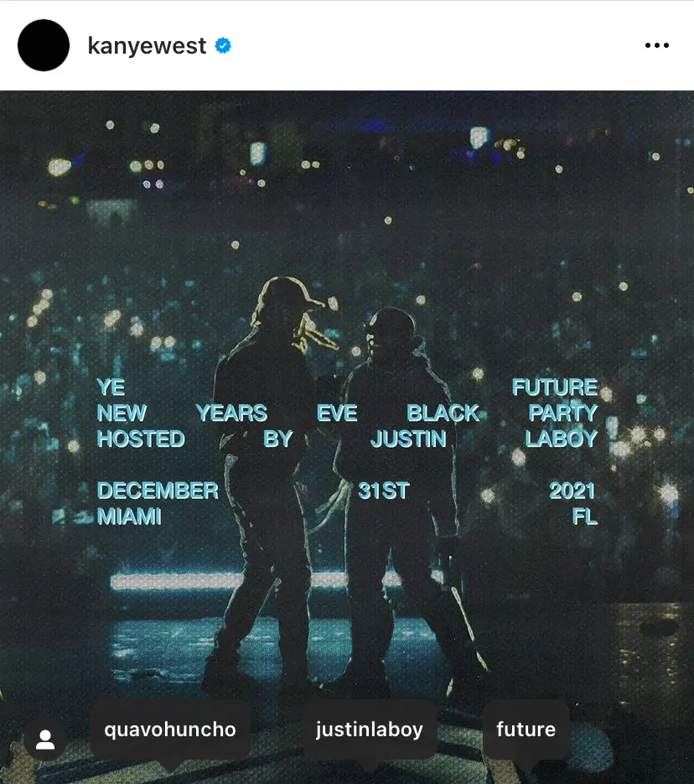Open the quavohuncho tagged profile
This screenshot has width=694, height=784.
[170, 729]
